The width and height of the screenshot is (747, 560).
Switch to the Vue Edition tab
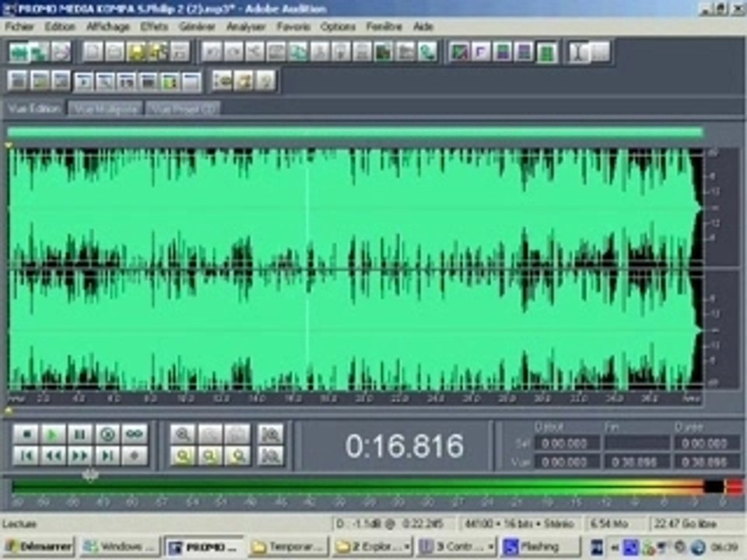[34, 109]
